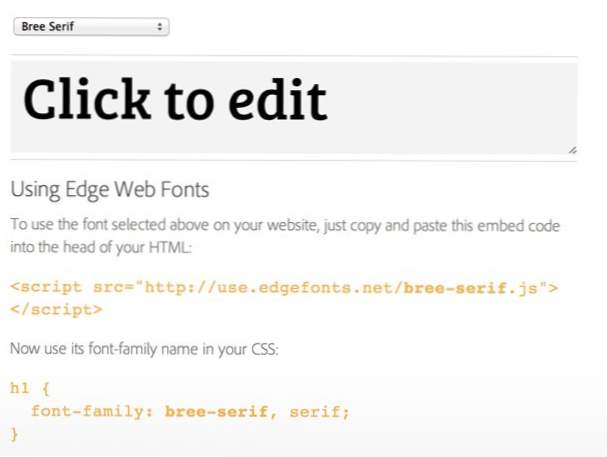The height and width of the screenshot is (457, 607).
Task: Click the 'Click to edit' preview text area
Action: tap(294, 107)
